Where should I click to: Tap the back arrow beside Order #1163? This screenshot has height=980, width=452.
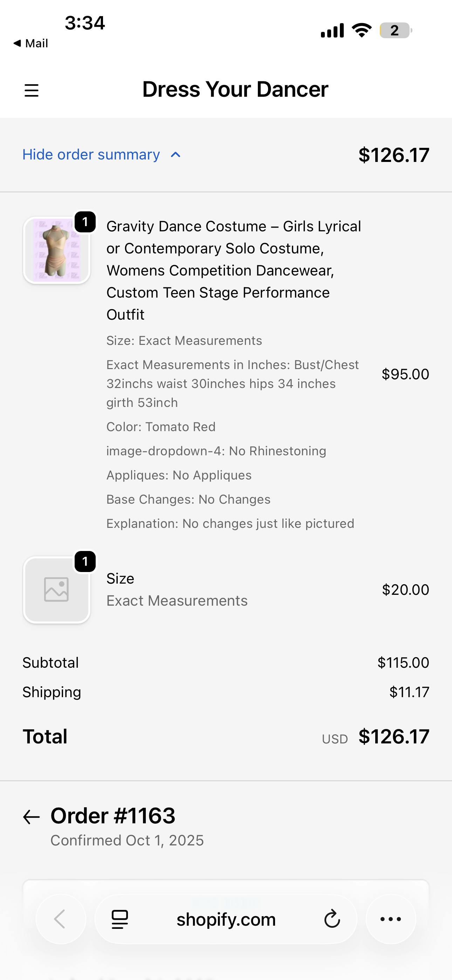tap(32, 817)
